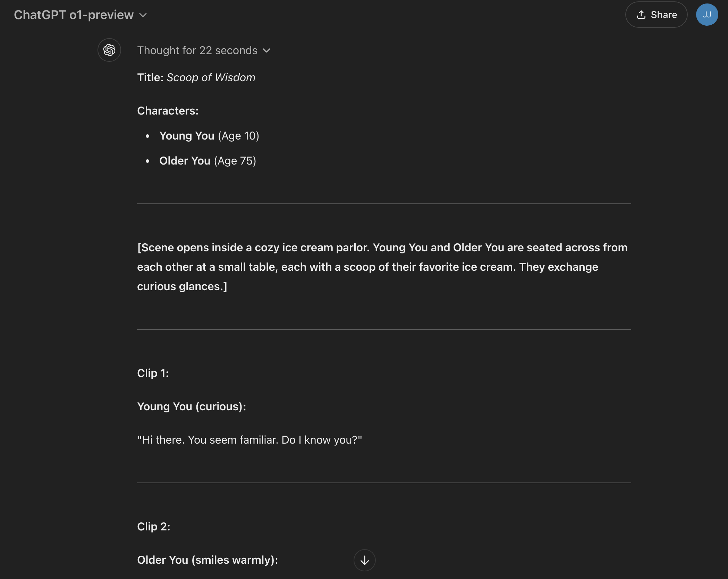Click the "Young You (curious):" speaker label
The image size is (728, 579).
(x=192, y=406)
